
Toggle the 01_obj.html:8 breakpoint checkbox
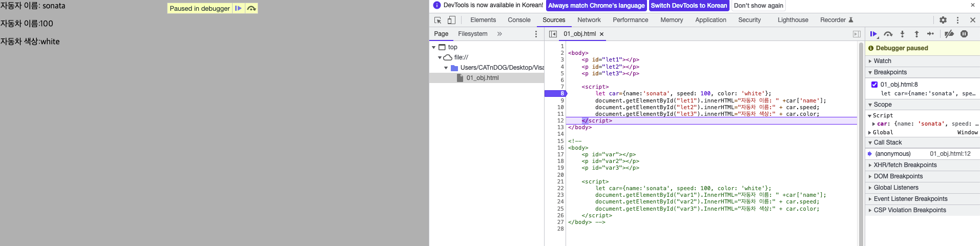(x=874, y=85)
